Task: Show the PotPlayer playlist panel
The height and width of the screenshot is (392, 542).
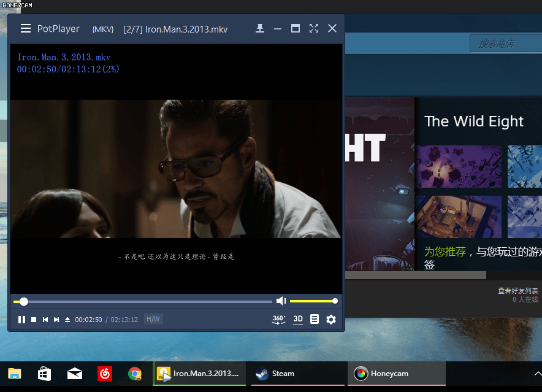Action: point(314,319)
